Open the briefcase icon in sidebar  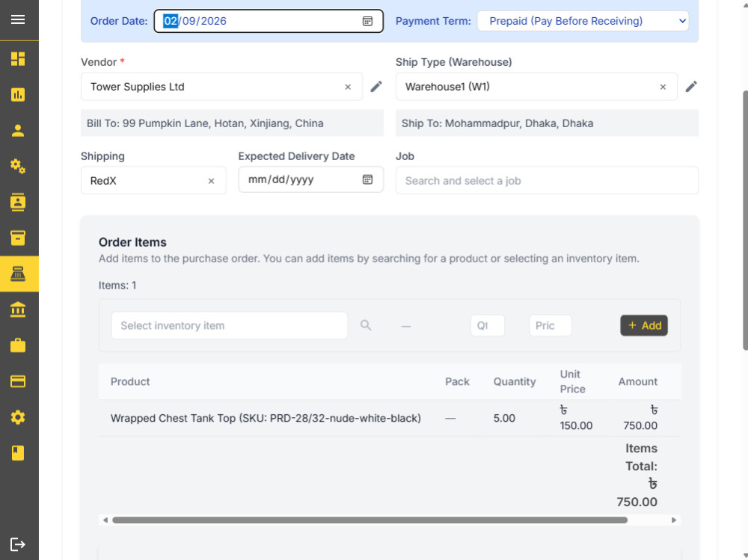(18, 345)
